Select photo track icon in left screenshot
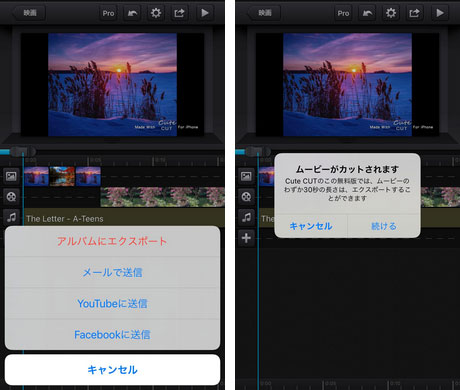This screenshot has height=390, width=460. tap(11, 176)
